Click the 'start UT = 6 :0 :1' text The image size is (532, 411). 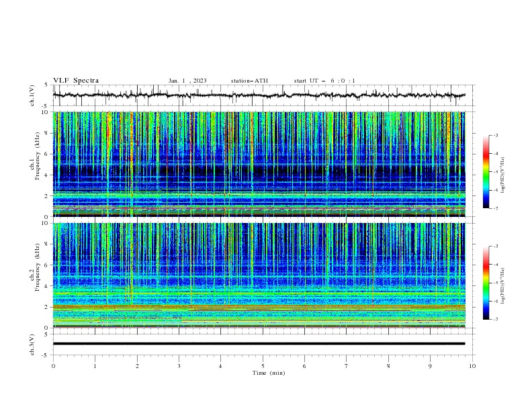pos(324,81)
